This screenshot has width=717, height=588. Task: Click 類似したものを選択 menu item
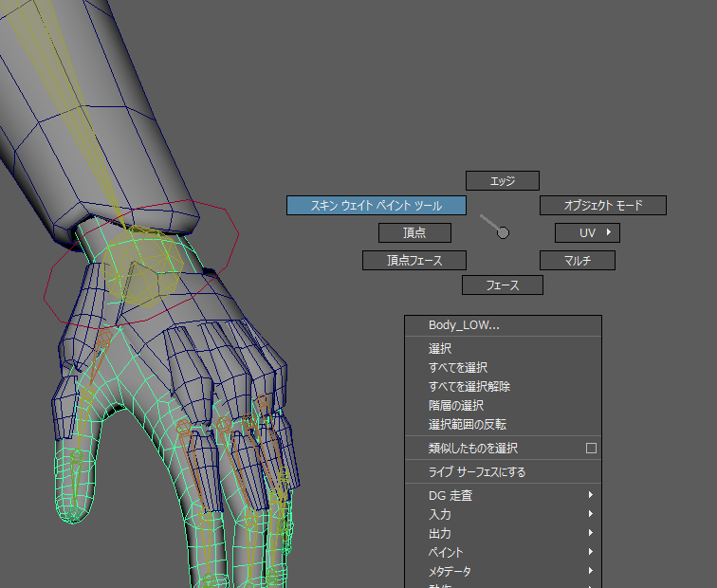[473, 449]
